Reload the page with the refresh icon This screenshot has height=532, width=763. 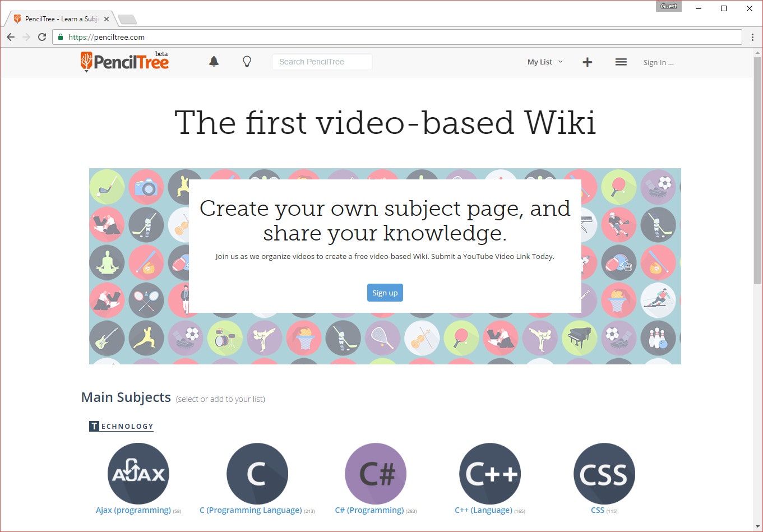coord(42,37)
